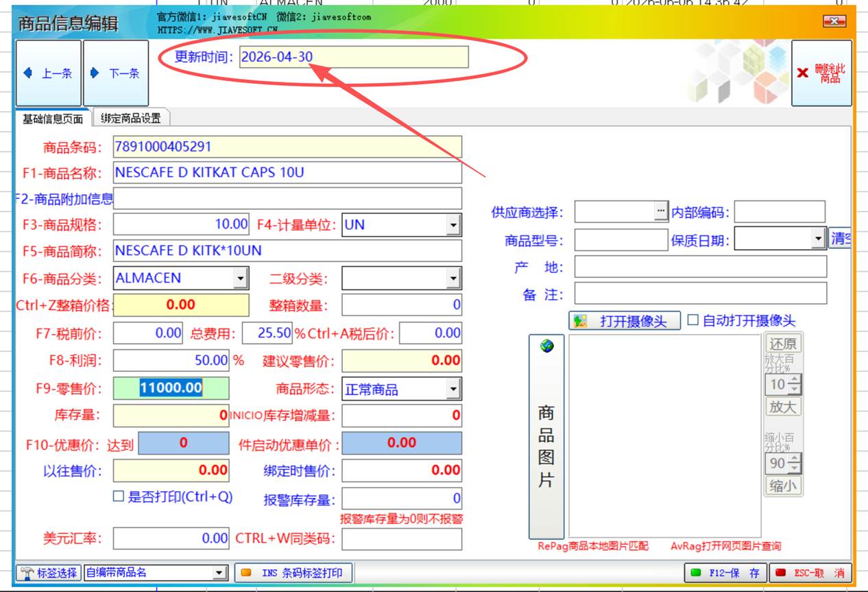This screenshot has width=868, height=592.
Task: Click the 库存量 stock quantity field
Action: [171, 415]
